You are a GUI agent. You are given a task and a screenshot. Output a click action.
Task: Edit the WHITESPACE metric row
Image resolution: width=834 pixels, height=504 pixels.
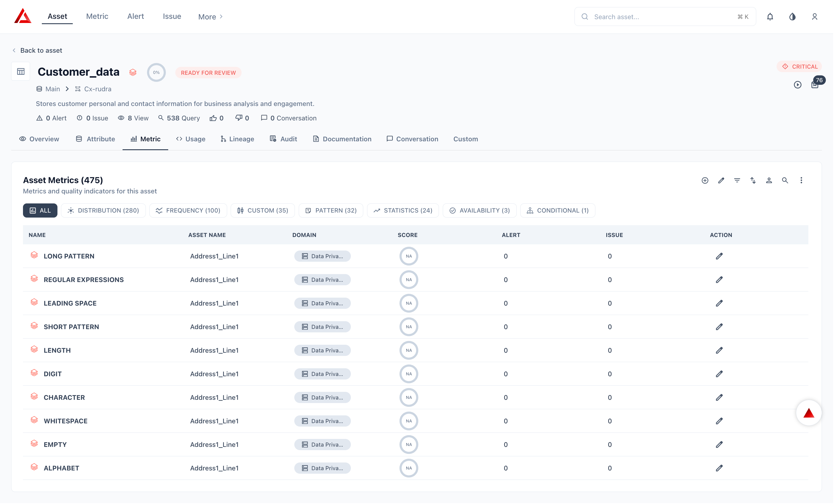coord(720,422)
